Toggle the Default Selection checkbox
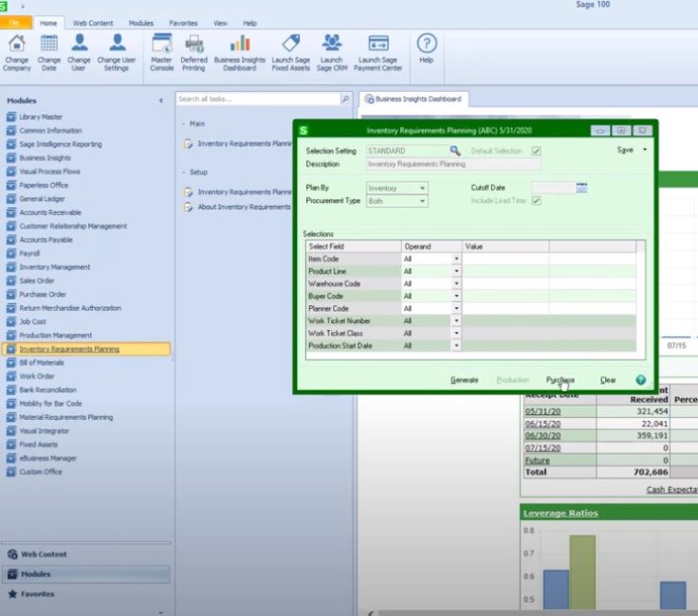This screenshot has height=616, width=698. click(537, 151)
